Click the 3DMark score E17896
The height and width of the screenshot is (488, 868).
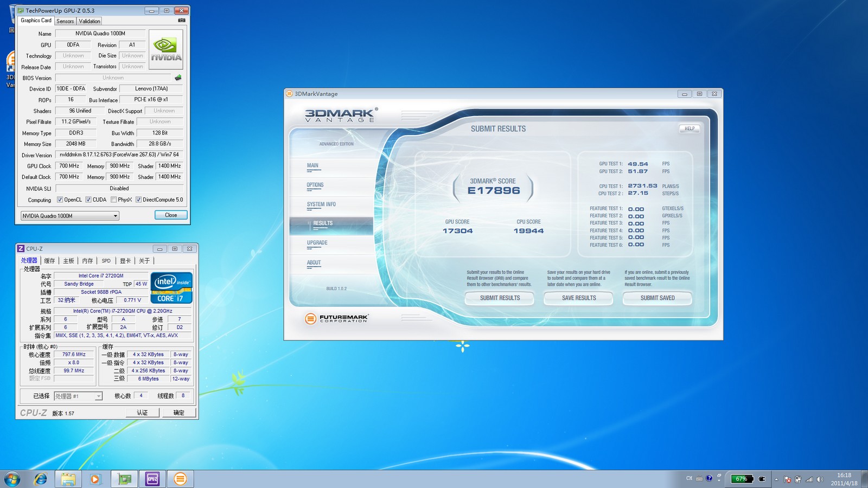(494, 191)
